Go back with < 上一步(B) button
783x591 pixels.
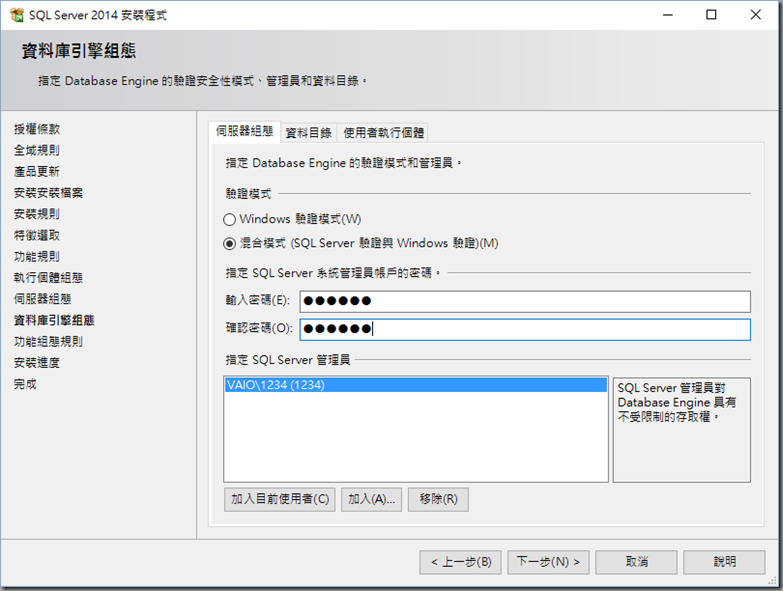(x=460, y=563)
